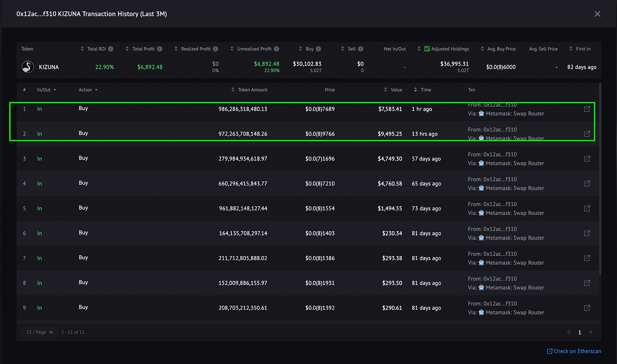Sort by Token Amount column header
This screenshot has width=617, height=364.
pos(249,90)
